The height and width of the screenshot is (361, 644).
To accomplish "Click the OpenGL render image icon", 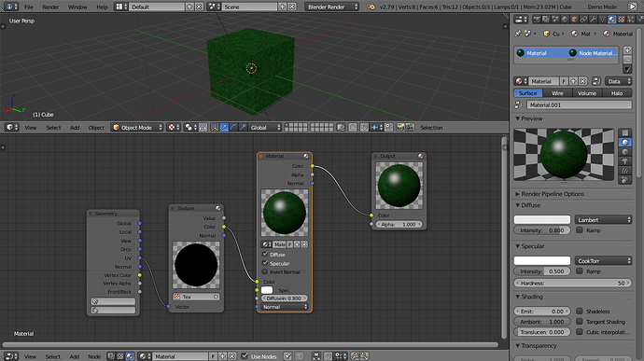I will point(400,128).
